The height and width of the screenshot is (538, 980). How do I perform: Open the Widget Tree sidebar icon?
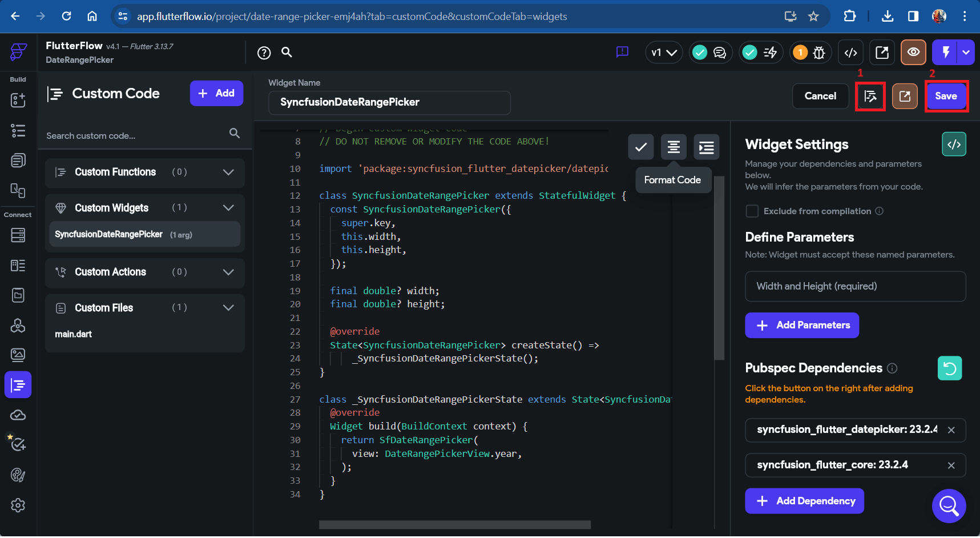tap(18, 131)
